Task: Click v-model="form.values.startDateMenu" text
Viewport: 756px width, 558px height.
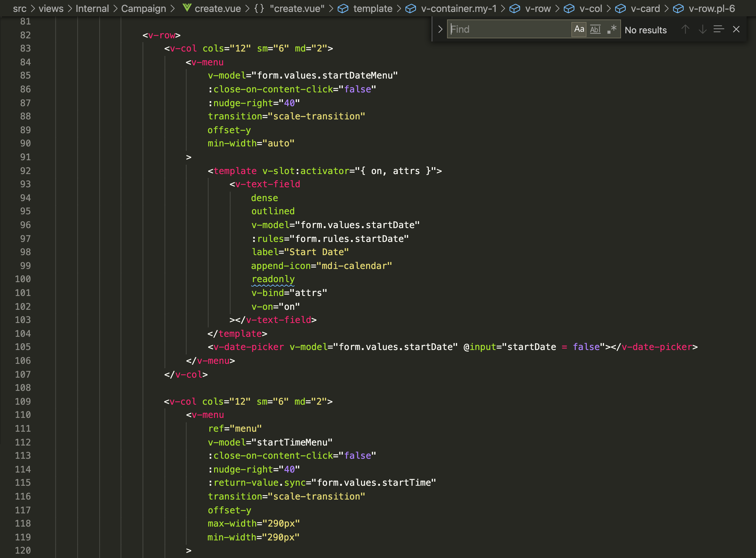Action: pyautogui.click(x=303, y=75)
